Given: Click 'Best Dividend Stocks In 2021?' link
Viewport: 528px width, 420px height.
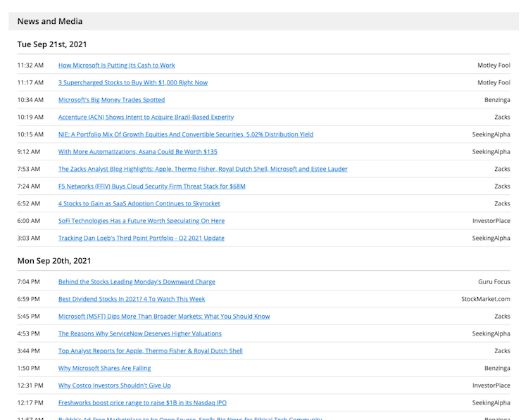Looking at the screenshot, I should coord(132,299).
